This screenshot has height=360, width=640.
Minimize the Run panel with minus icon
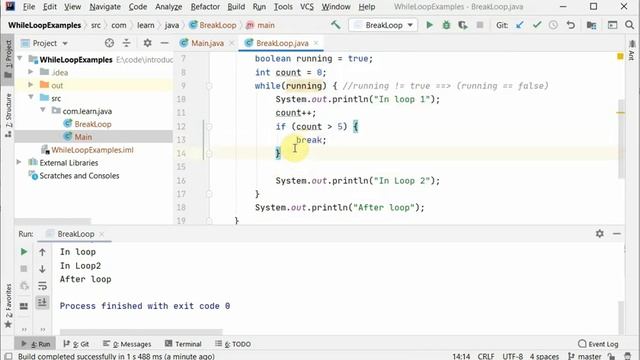(617, 233)
